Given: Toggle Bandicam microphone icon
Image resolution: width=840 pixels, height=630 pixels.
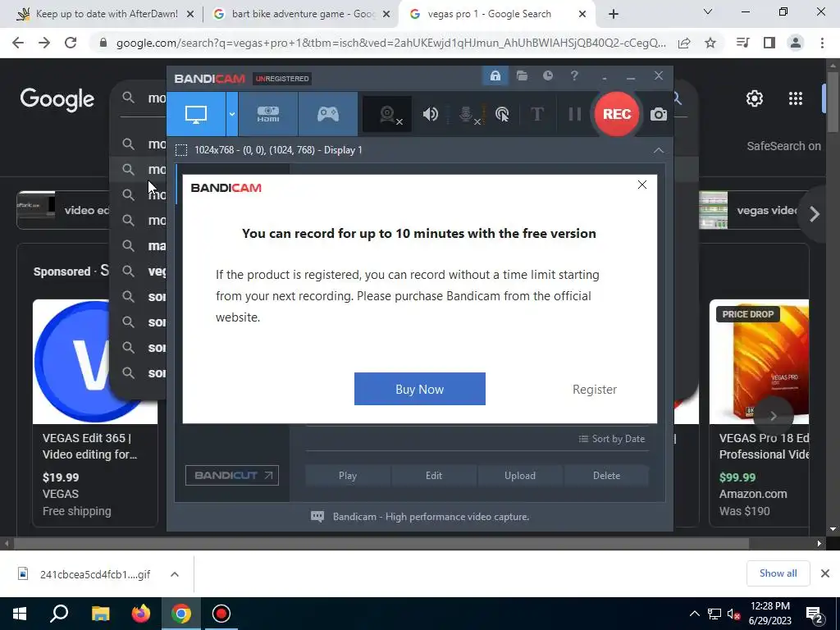Looking at the screenshot, I should pyautogui.click(x=467, y=114).
